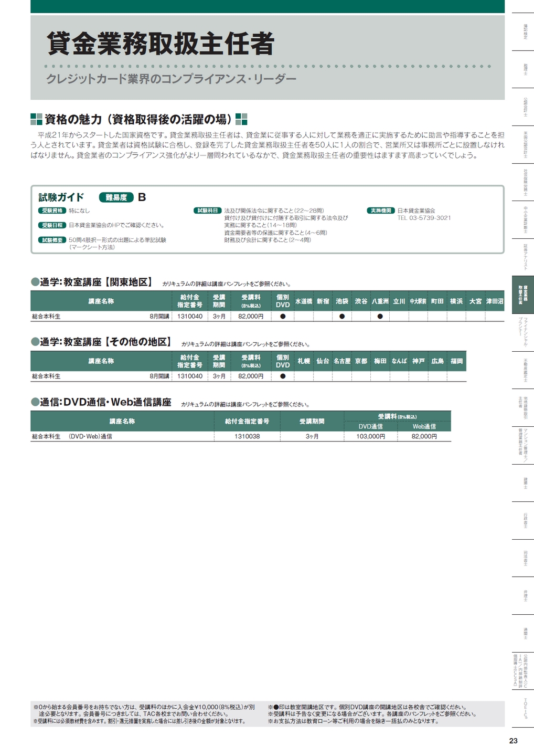Click the dot marker under 池袋 column
The height and width of the screenshot is (756, 534).
coord(342,317)
